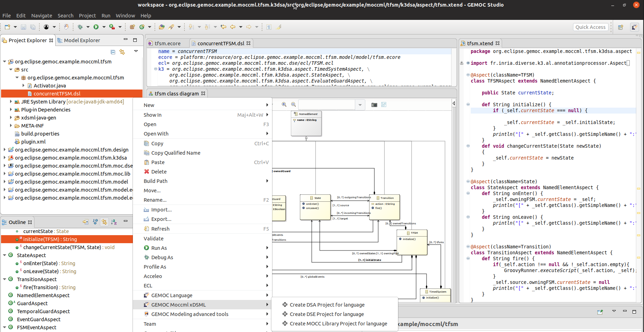The height and width of the screenshot is (332, 644).
Task: Launch Debug using the green bug icon
Action: point(80,27)
